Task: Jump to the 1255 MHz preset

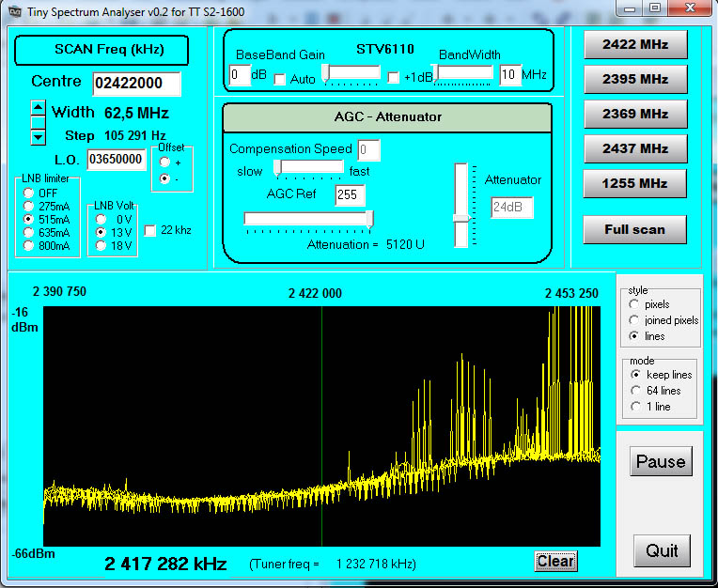Action: pyautogui.click(x=634, y=184)
